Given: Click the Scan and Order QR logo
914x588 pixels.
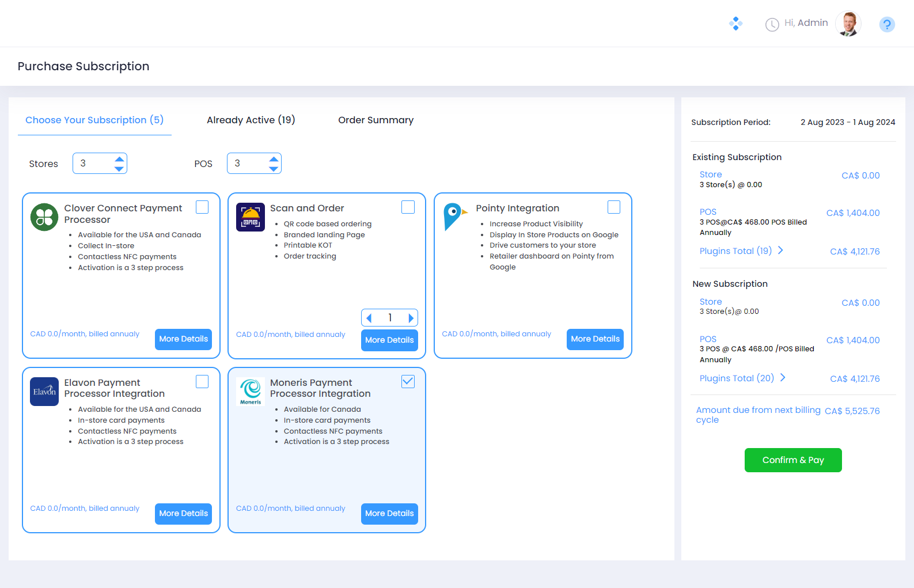Looking at the screenshot, I should 251,217.
